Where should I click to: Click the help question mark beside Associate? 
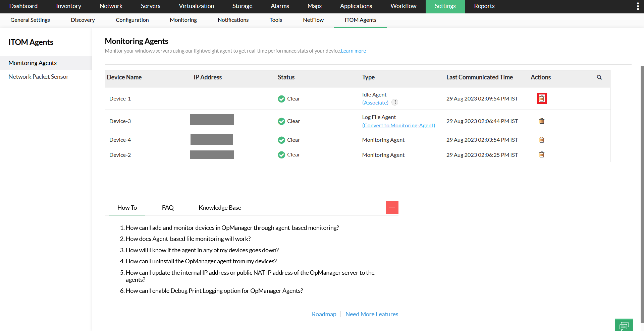pos(395,103)
